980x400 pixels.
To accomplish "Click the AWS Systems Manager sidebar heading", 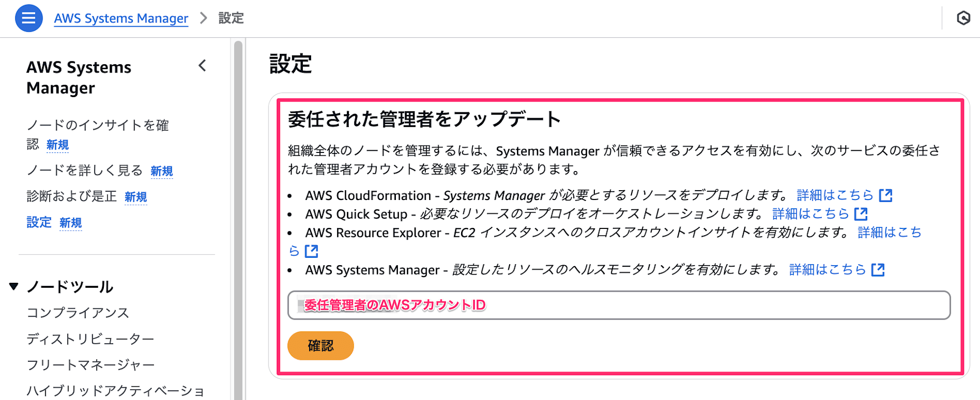I will pyautogui.click(x=79, y=77).
